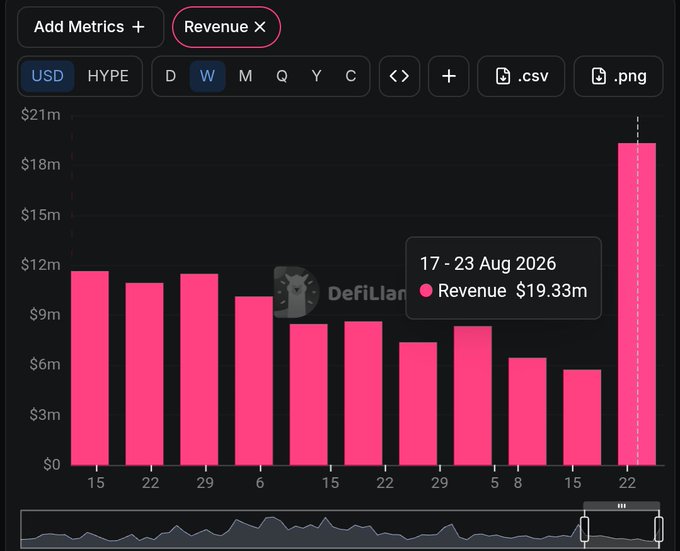Click the plus icon button
The image size is (680, 551).
click(x=449, y=76)
